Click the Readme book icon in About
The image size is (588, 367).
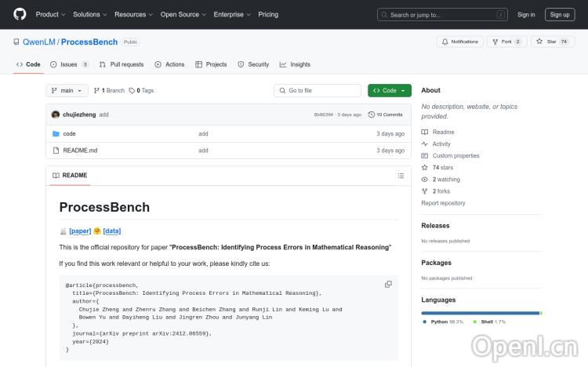424,132
